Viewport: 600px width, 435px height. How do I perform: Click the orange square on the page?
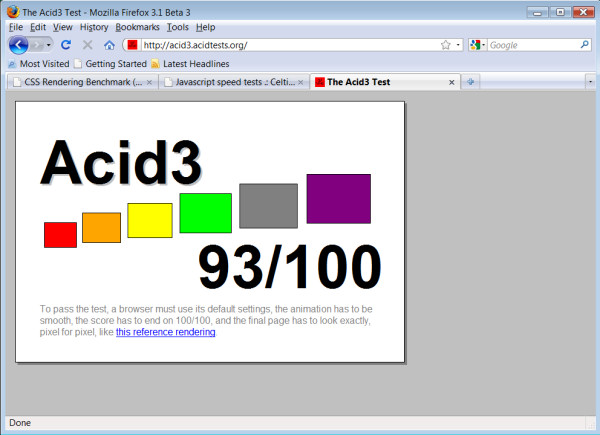(x=101, y=228)
